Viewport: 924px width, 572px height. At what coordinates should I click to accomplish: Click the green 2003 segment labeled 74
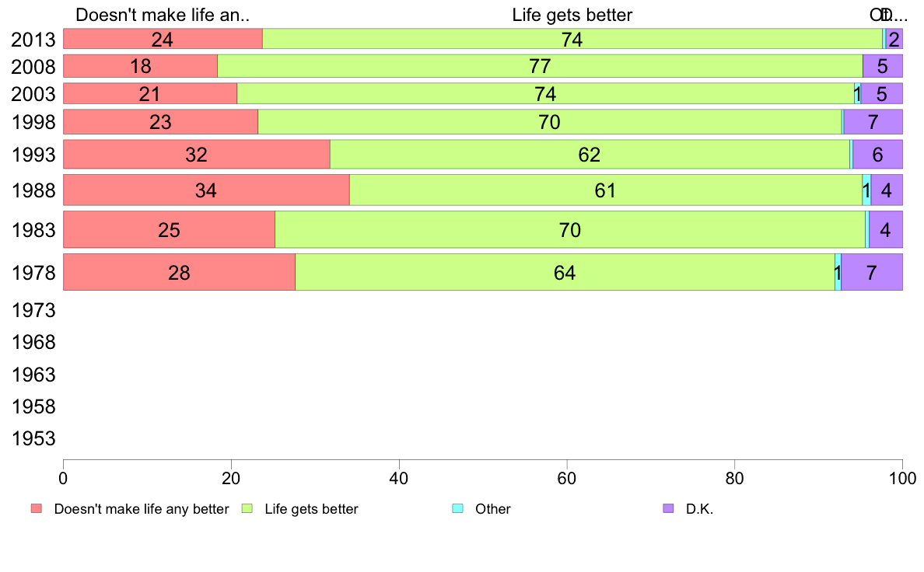[x=545, y=94]
